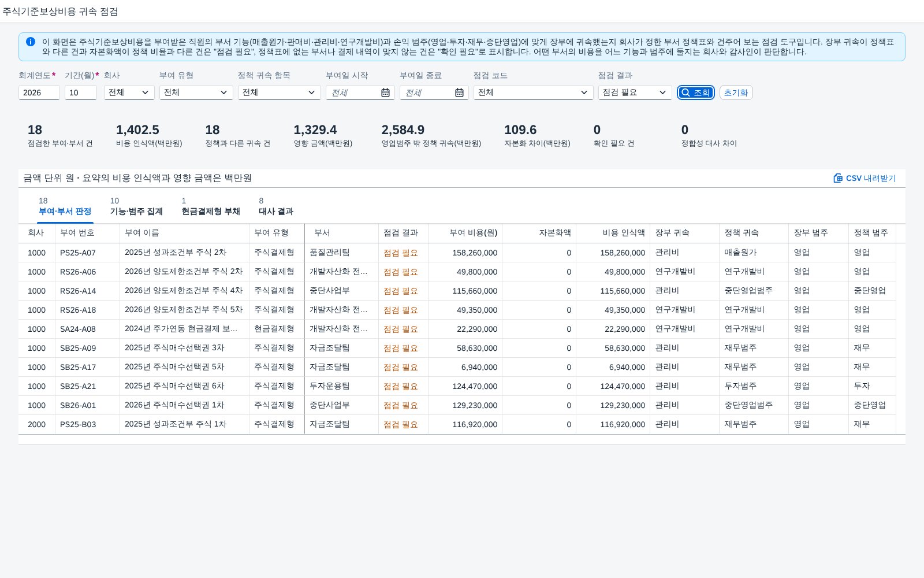924x578 pixels.
Task: Click the 조회 search button
Action: click(x=696, y=92)
